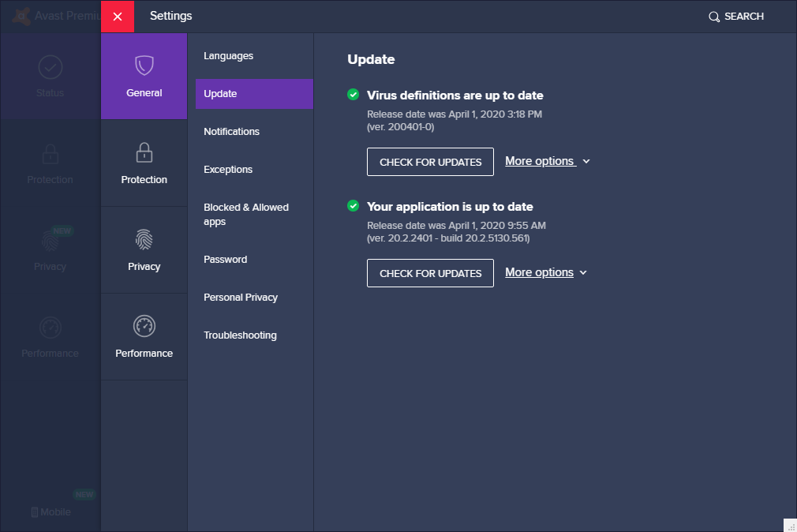Click the dimmed Mobile phone icon
This screenshot has width=797, height=532.
coord(35,512)
